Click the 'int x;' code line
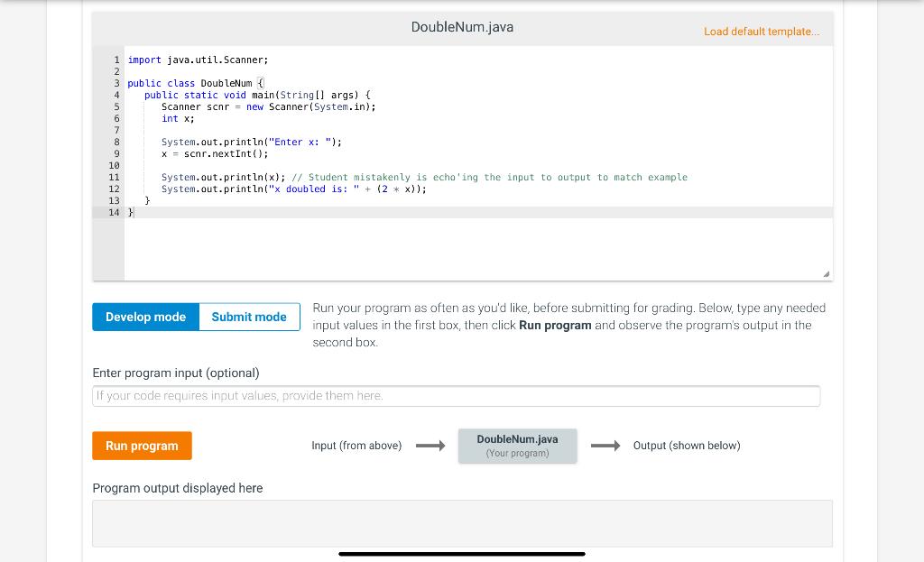Image resolution: width=924 pixels, height=562 pixels. pyautogui.click(x=178, y=118)
